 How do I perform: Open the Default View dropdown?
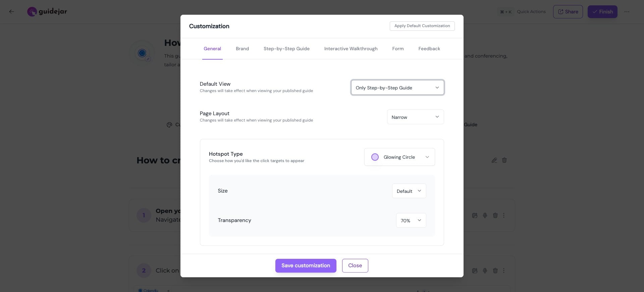pyautogui.click(x=397, y=87)
